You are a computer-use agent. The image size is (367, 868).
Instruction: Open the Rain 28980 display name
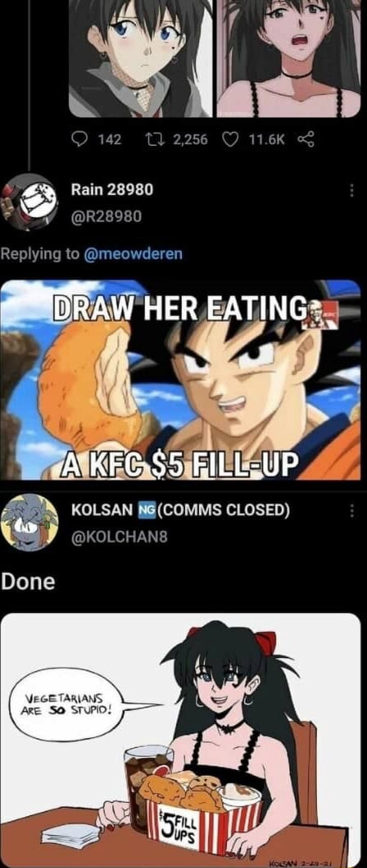pyautogui.click(x=113, y=190)
